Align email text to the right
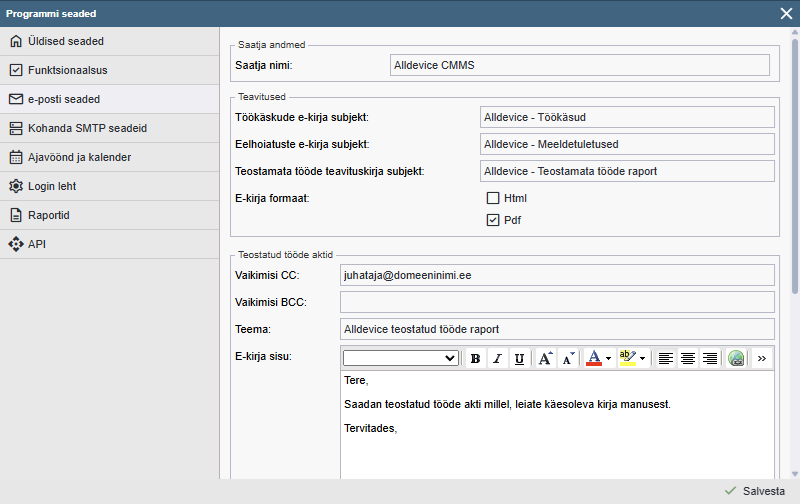The height and width of the screenshot is (504, 800). point(710,359)
